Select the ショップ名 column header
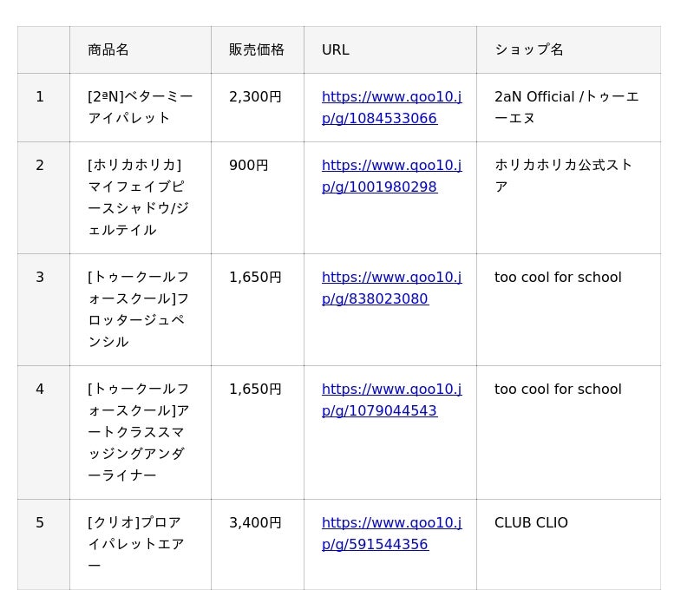Viewport: 694px width, 616px height. pyautogui.click(x=529, y=49)
